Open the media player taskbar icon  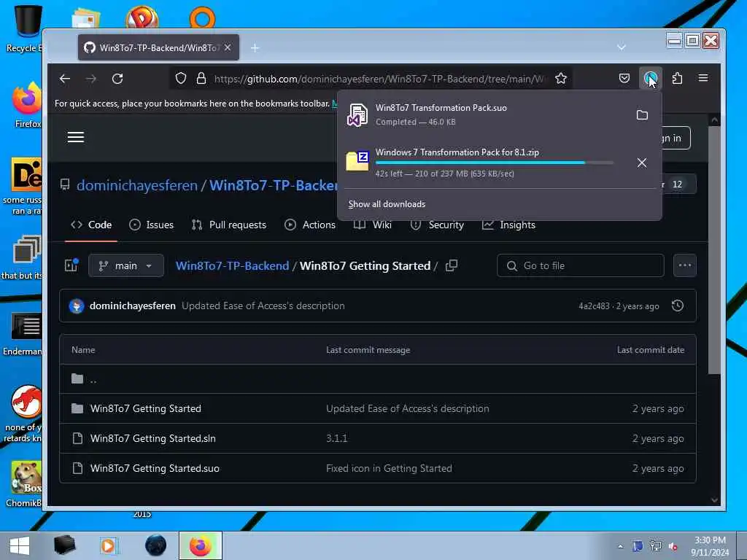pos(109,545)
